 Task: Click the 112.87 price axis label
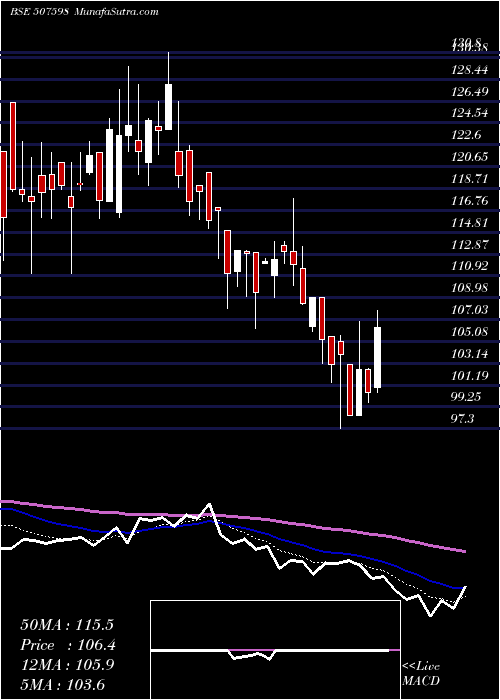470,244
